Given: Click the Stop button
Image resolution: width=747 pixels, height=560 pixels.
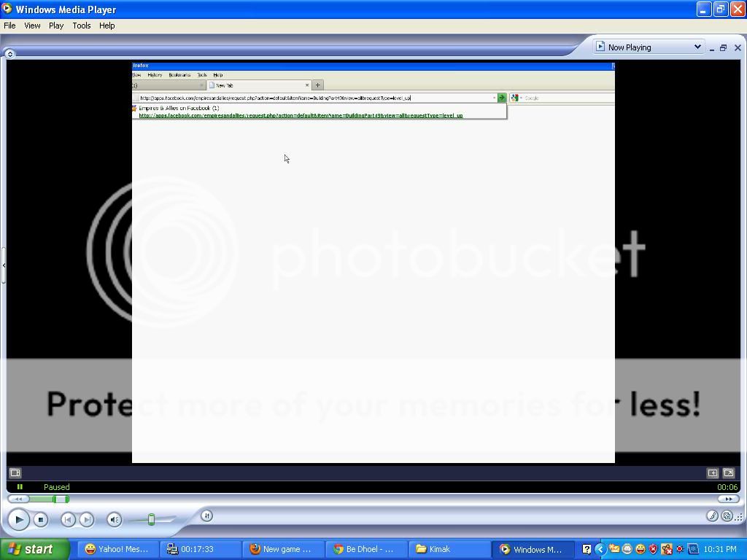Looking at the screenshot, I should coord(41,519).
